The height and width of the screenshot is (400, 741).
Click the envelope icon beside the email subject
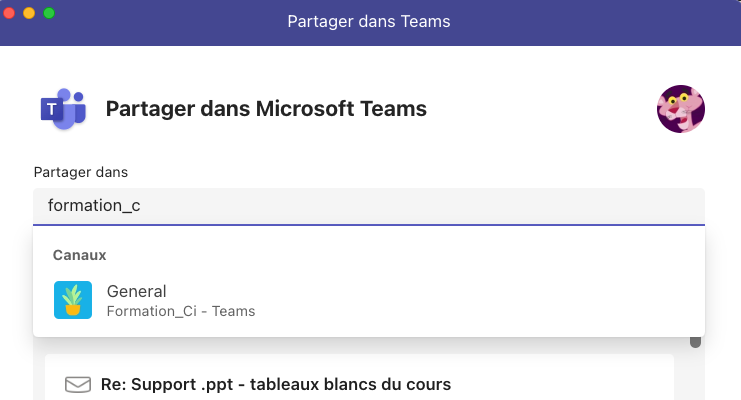pyautogui.click(x=78, y=384)
